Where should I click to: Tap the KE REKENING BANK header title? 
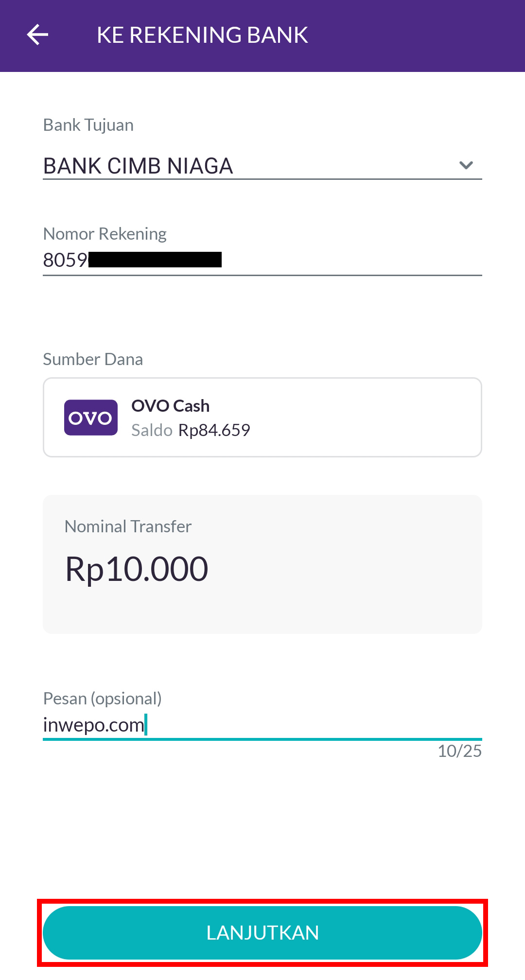(x=202, y=35)
